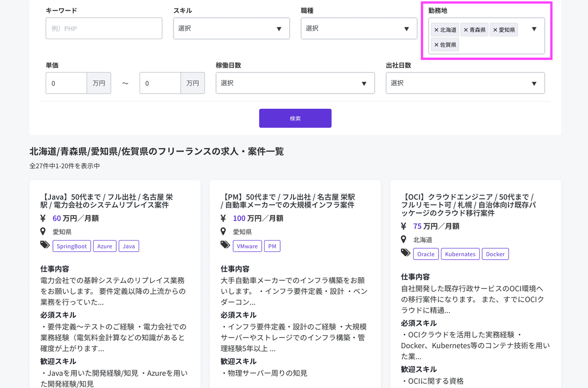Open the 出社日数 select dropdown
The height and width of the screenshot is (388, 588).
point(465,83)
